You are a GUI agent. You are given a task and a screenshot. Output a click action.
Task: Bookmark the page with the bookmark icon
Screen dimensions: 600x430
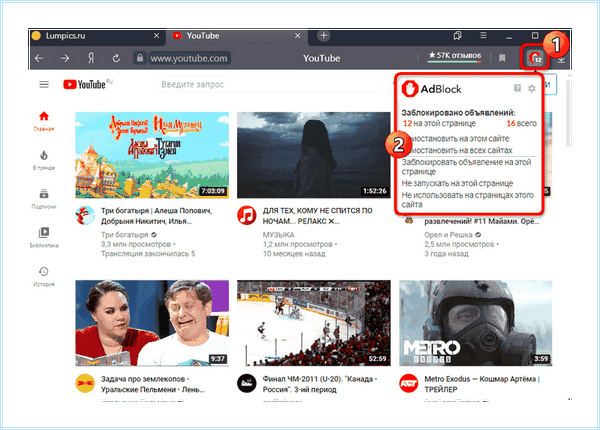[x=502, y=58]
